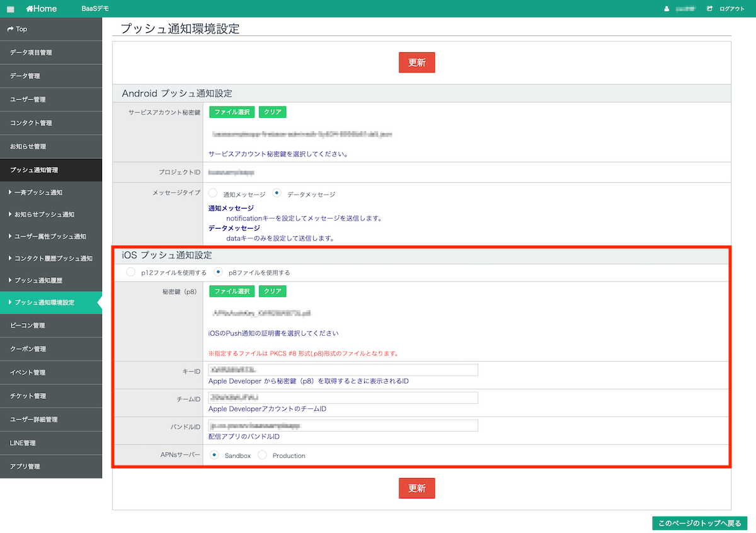The image size is (756, 533).
Task: Expand プッシュ通知履歴 submenu item
Action: point(51,280)
